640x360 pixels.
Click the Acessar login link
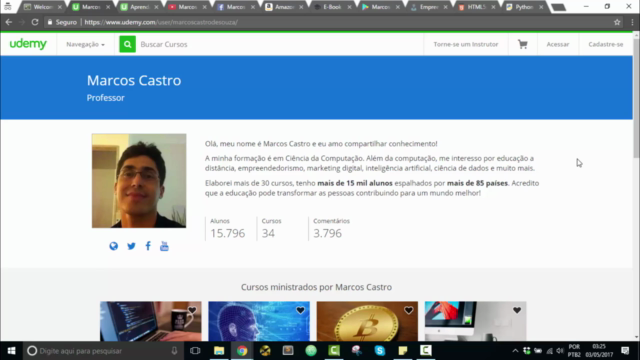pyautogui.click(x=558, y=44)
